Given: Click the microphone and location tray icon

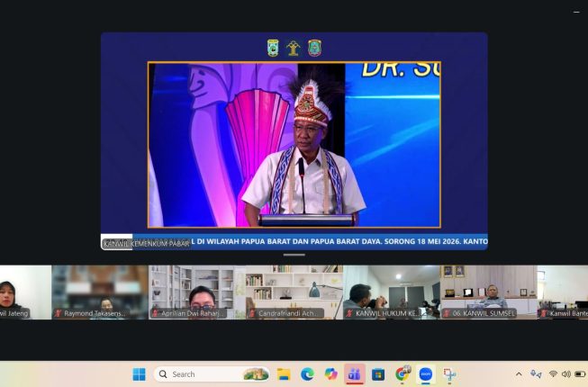Looking at the screenshot, I should (x=536, y=373).
